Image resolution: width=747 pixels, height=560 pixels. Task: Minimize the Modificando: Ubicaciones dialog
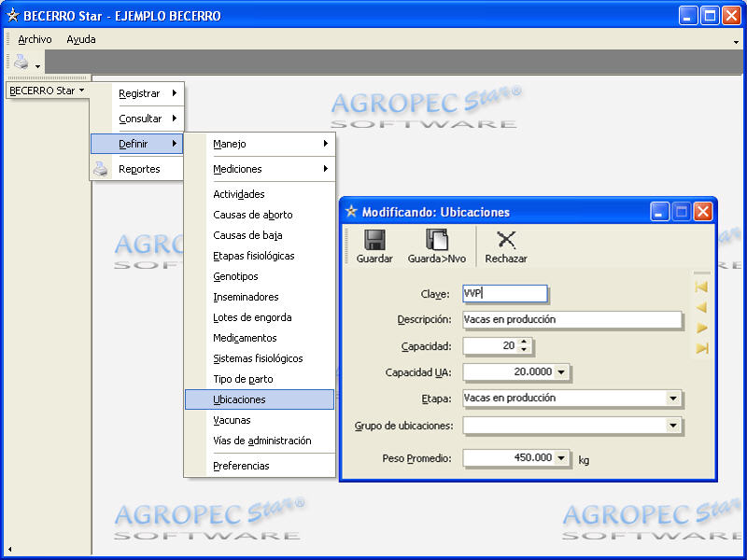click(659, 212)
